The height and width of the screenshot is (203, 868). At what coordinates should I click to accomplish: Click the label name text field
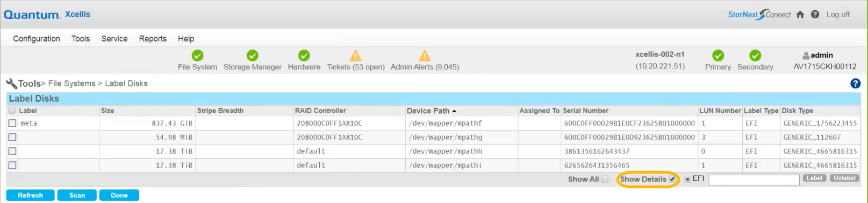(754, 179)
